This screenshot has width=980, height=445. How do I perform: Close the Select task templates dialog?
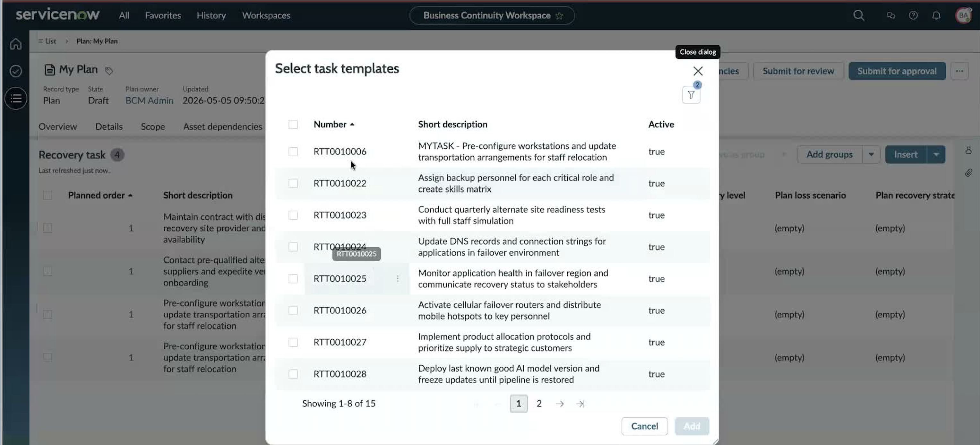pyautogui.click(x=698, y=71)
